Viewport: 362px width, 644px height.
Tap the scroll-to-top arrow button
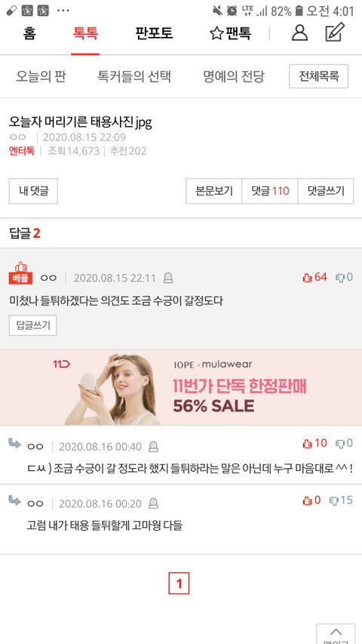pos(336,633)
